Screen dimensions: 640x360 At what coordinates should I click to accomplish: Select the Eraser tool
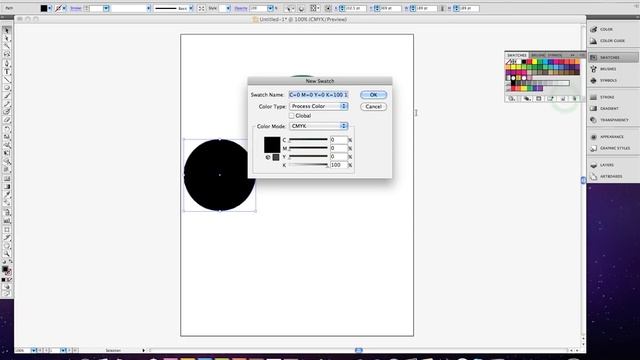point(7,121)
